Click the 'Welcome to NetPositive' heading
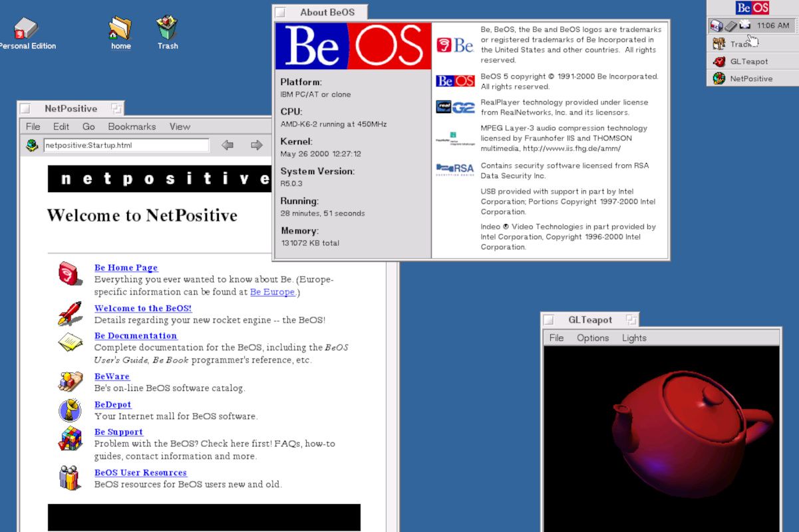 pos(142,215)
